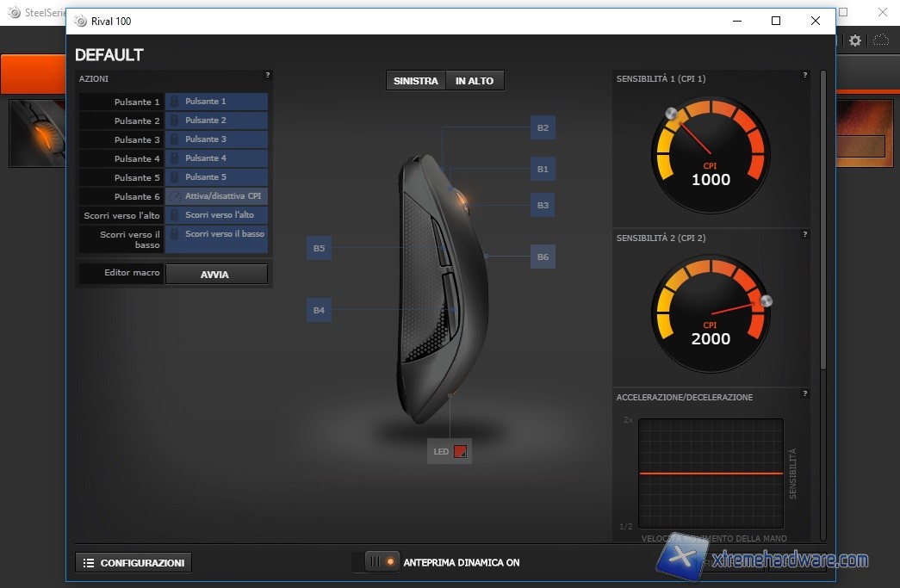Open help for Accelerazione/Decelerazione panel
The image size is (900, 588).
(804, 394)
